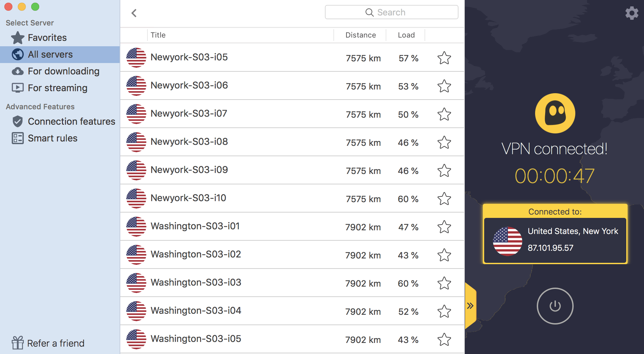Image resolution: width=644 pixels, height=354 pixels.
Task: Open the Favorites section
Action: (x=60, y=38)
